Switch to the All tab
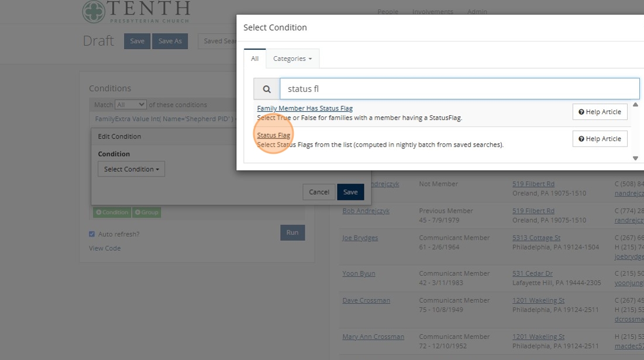Screen dimensions: 644x360 click(254, 58)
